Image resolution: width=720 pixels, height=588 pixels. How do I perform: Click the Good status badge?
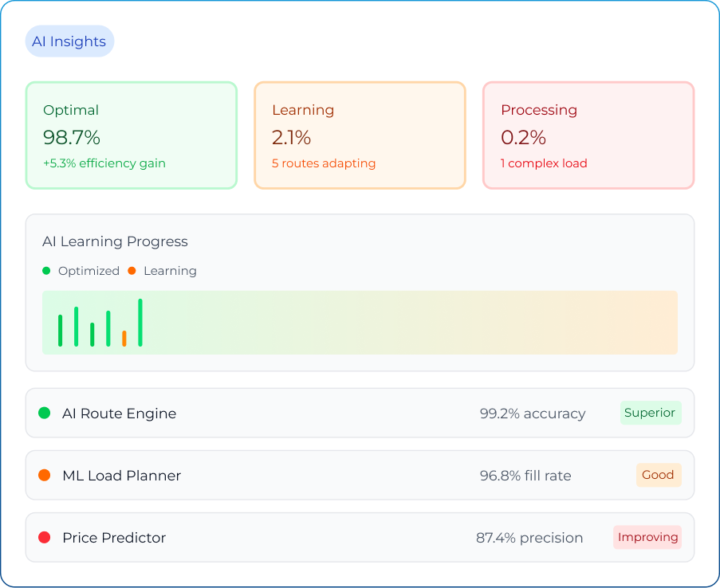658,475
